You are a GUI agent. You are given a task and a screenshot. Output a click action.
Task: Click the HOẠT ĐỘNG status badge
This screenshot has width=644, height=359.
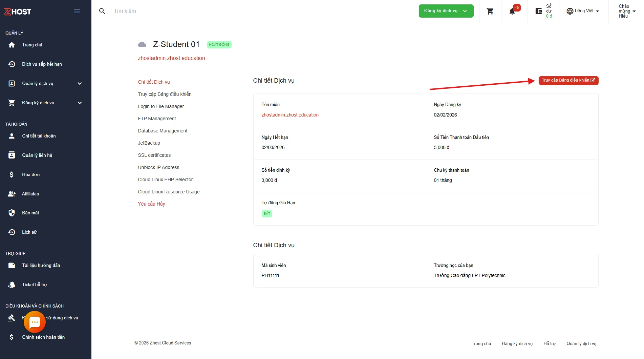[219, 45]
